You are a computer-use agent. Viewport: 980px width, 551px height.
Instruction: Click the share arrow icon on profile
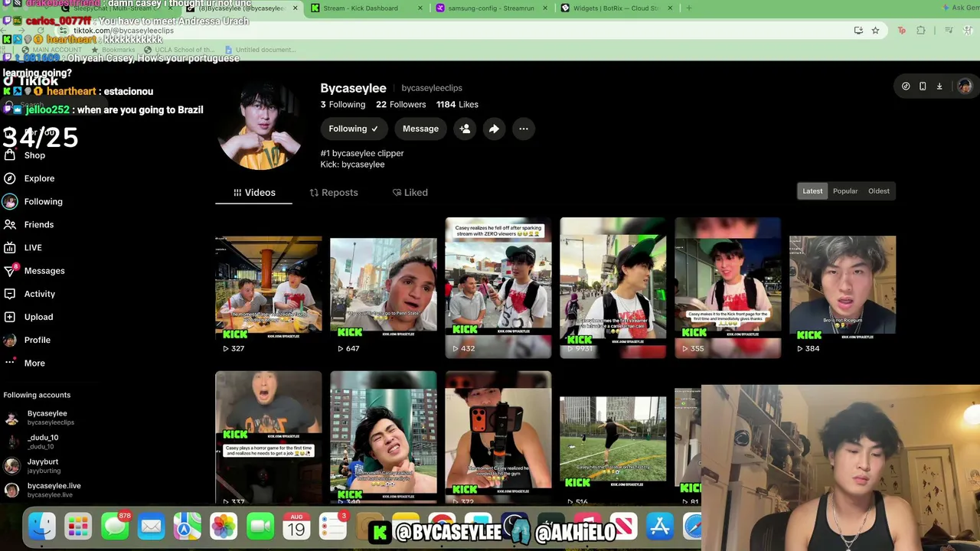(x=494, y=129)
